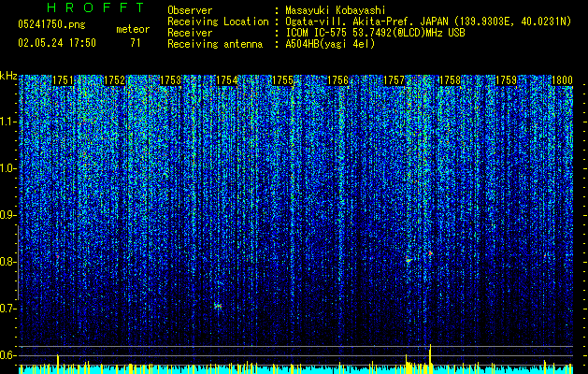Click the 1800 time marker
The height and width of the screenshot is (374, 588).
click(562, 80)
